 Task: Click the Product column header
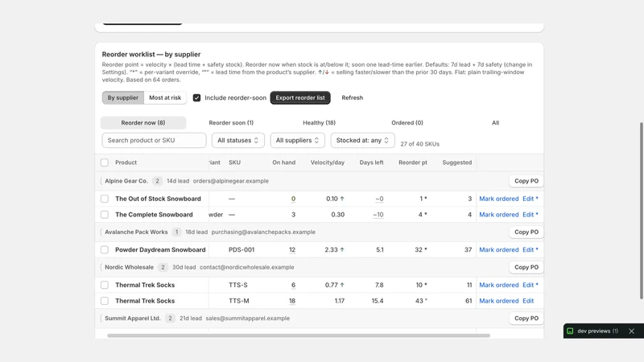(x=126, y=162)
